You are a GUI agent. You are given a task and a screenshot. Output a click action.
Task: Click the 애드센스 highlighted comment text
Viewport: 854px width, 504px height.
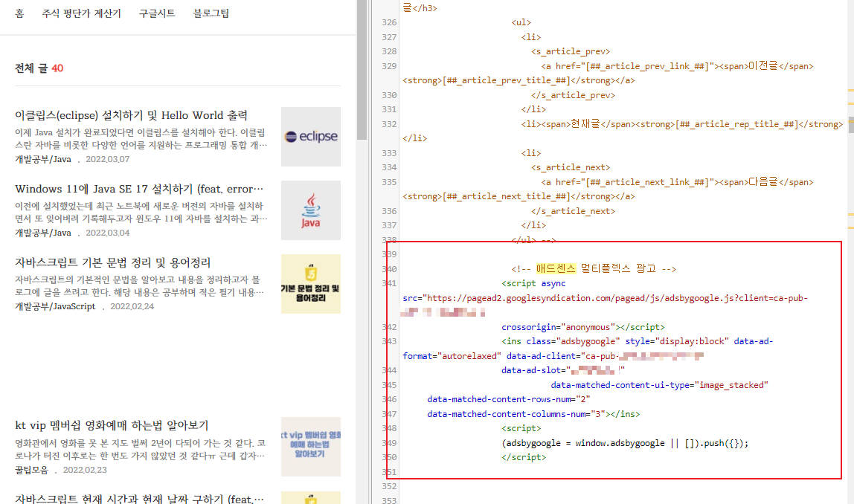(x=556, y=268)
